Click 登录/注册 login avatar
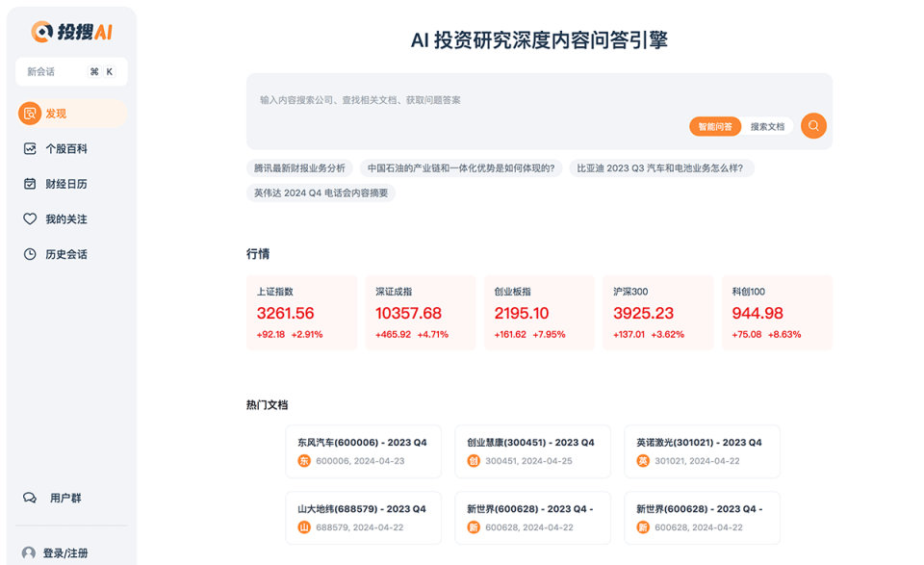The width and height of the screenshot is (924, 565). pos(29,552)
